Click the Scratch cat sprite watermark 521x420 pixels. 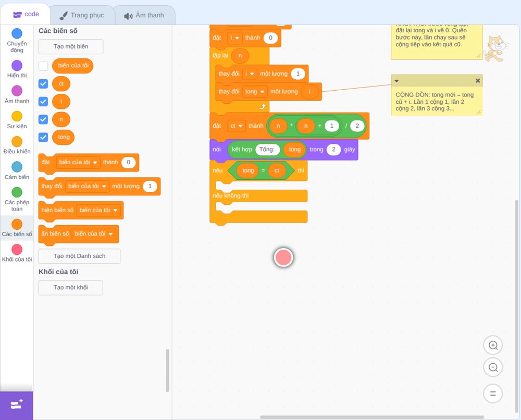pos(495,48)
